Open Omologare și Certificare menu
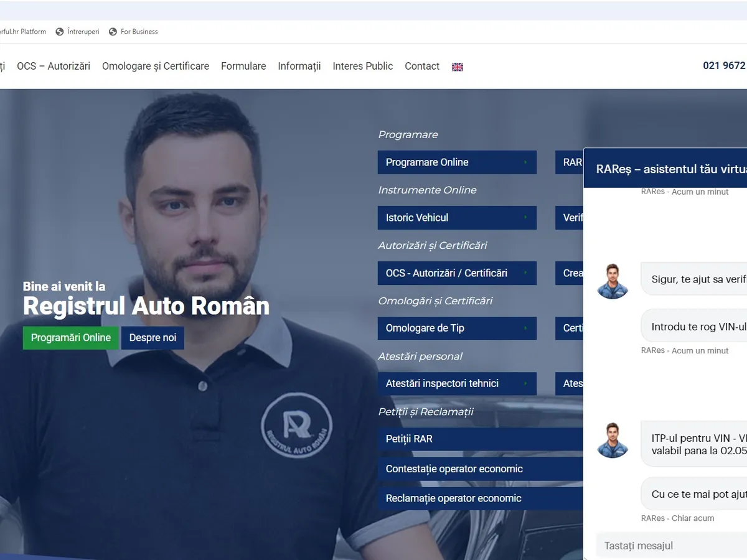Viewport: 747px width, 560px height. (156, 66)
